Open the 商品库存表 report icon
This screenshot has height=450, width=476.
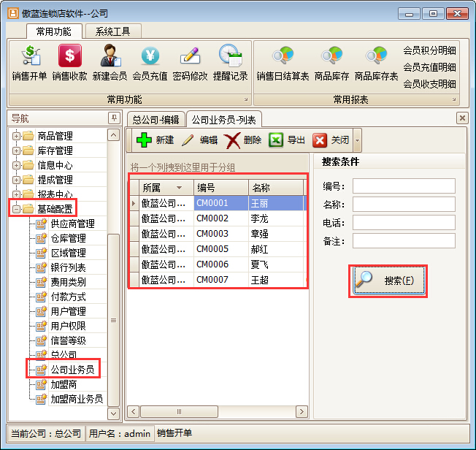[376, 57]
